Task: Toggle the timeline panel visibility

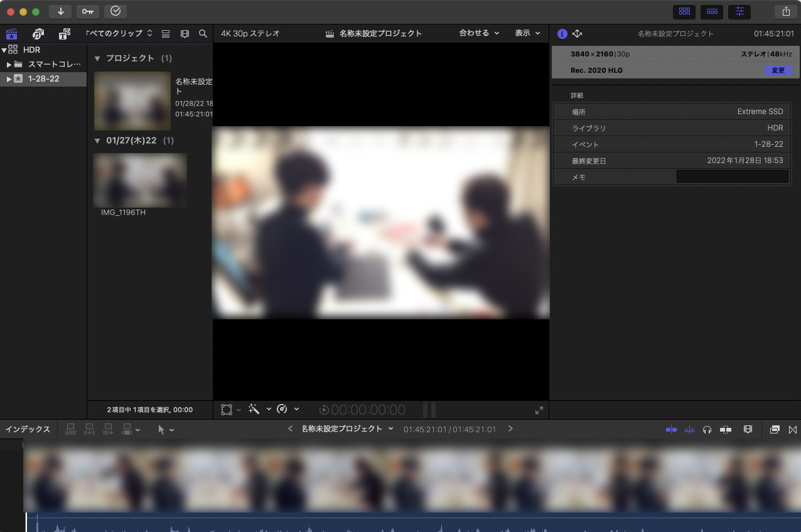Action: pos(712,11)
